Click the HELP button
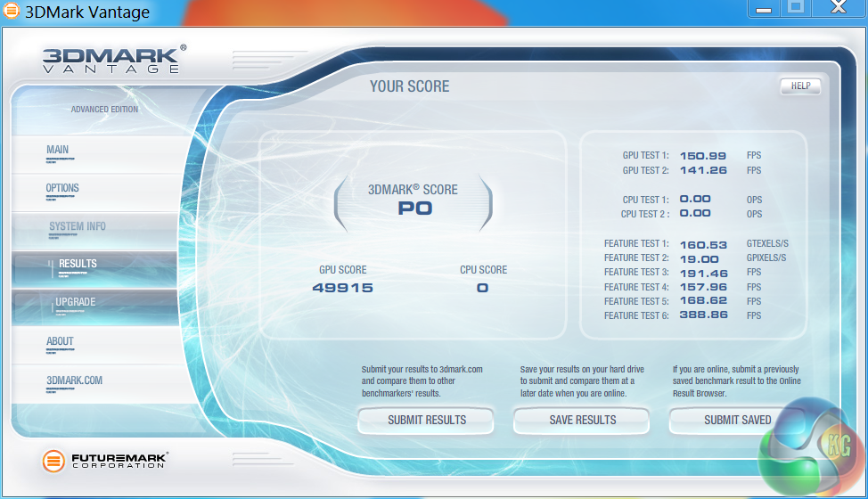Screen dimensions: 868x499 (800, 86)
